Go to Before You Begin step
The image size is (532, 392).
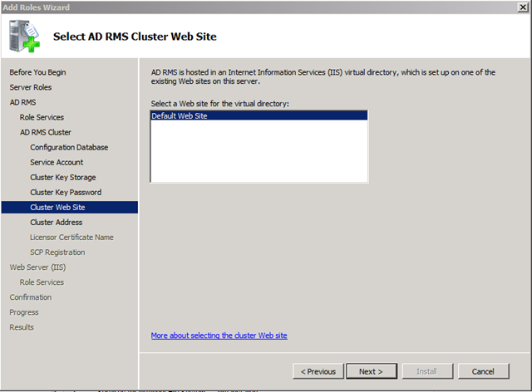point(37,72)
